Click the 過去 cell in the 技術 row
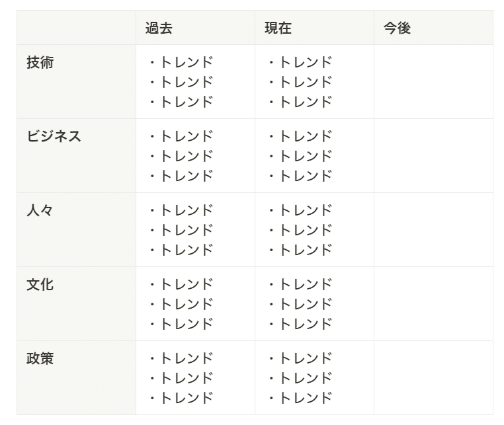The image size is (504, 425). coord(195,81)
